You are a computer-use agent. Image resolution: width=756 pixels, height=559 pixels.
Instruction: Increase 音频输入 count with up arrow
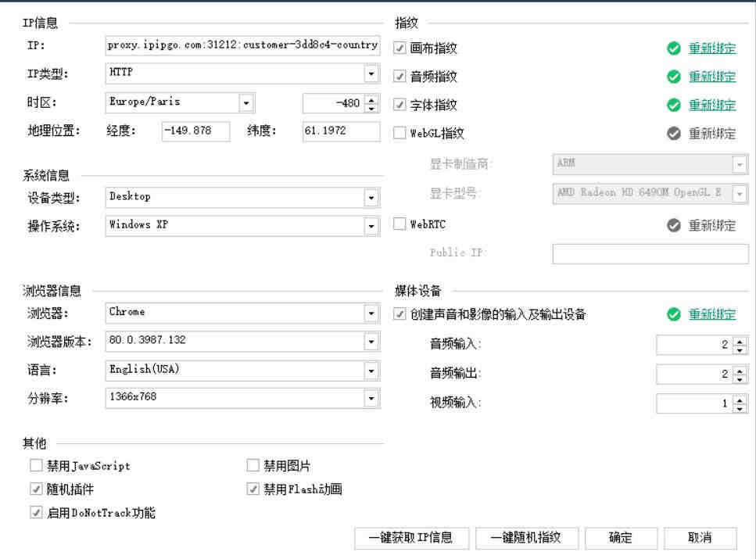(x=740, y=341)
